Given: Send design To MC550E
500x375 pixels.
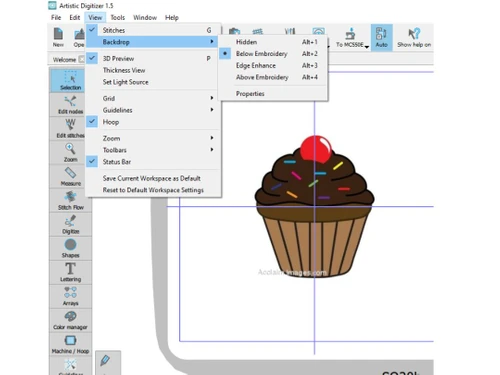Looking at the screenshot, I should point(350,37).
